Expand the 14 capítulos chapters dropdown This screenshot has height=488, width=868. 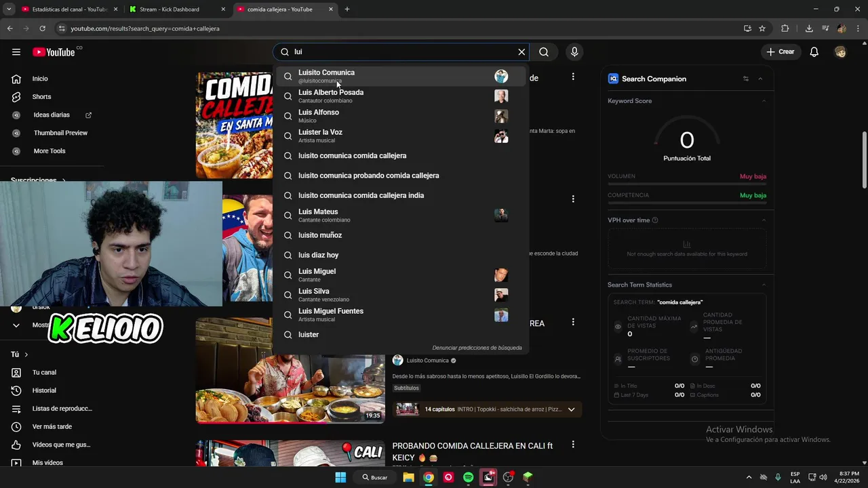572,409
